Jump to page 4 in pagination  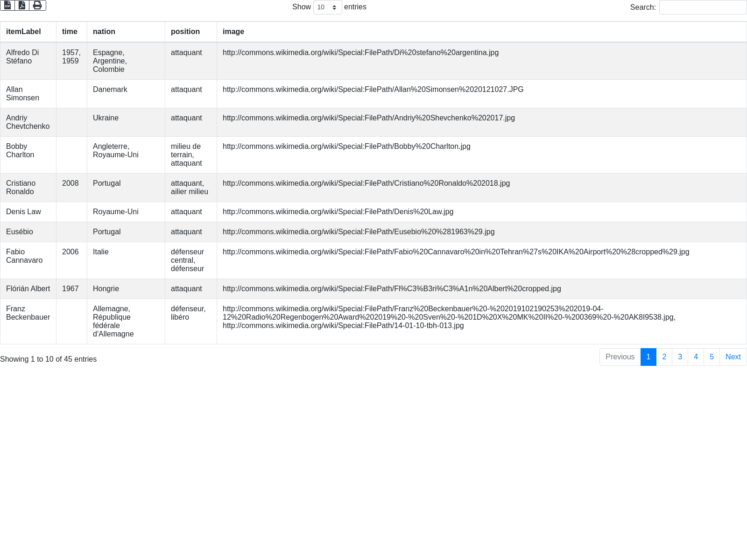[x=696, y=357]
